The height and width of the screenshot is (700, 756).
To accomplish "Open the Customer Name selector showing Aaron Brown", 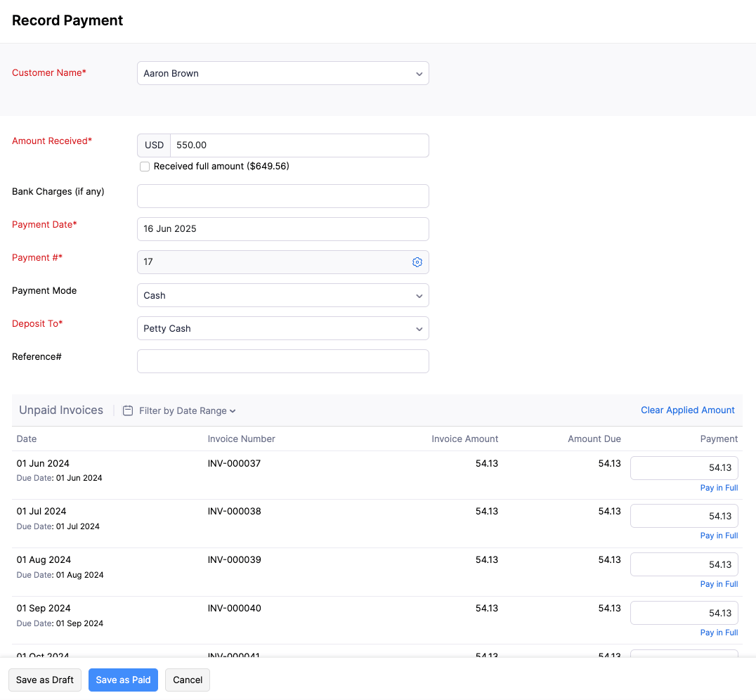I will pos(283,73).
